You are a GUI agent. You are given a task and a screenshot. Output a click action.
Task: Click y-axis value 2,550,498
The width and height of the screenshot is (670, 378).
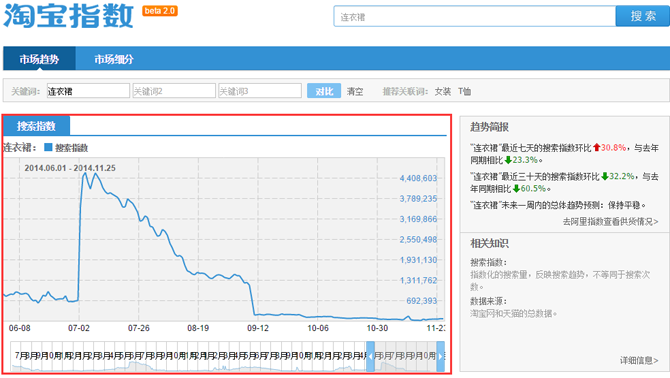tap(418, 240)
